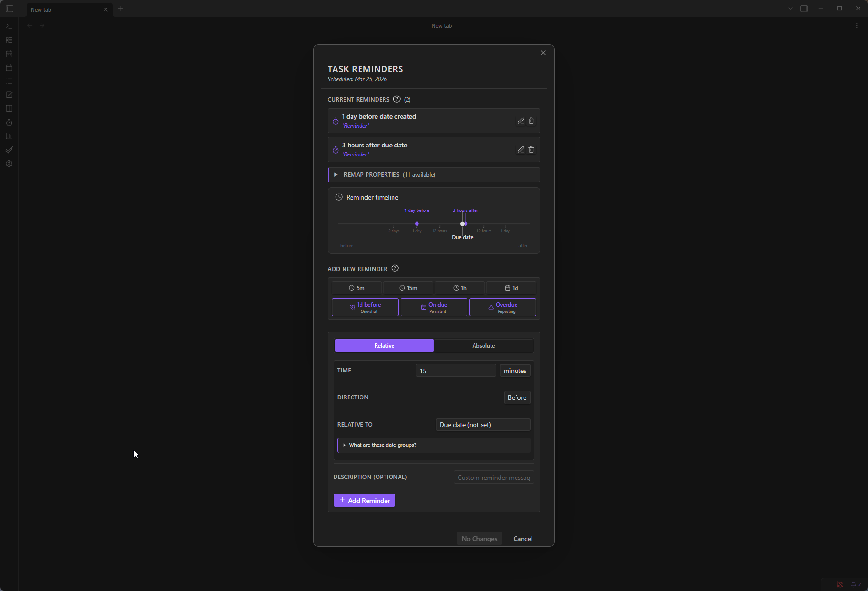
Task: Open the statistics bar chart sidebar icon
Action: [9, 136]
